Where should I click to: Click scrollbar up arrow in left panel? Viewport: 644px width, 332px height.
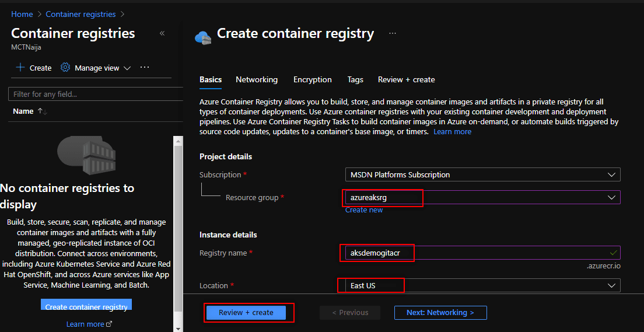click(x=178, y=141)
